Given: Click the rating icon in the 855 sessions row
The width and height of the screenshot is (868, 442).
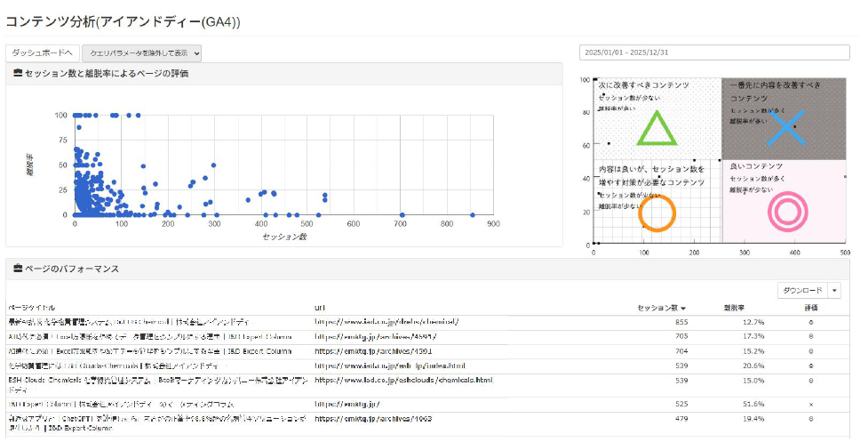Looking at the screenshot, I should point(809,322).
